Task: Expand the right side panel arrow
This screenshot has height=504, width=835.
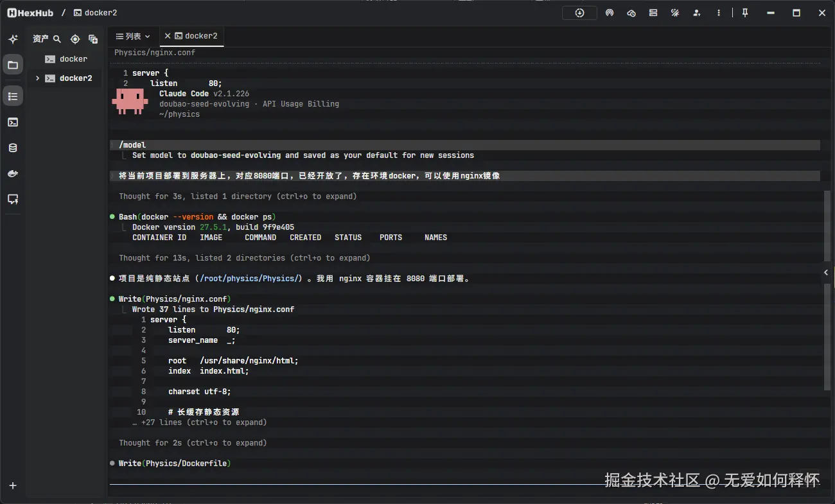Action: (827, 273)
